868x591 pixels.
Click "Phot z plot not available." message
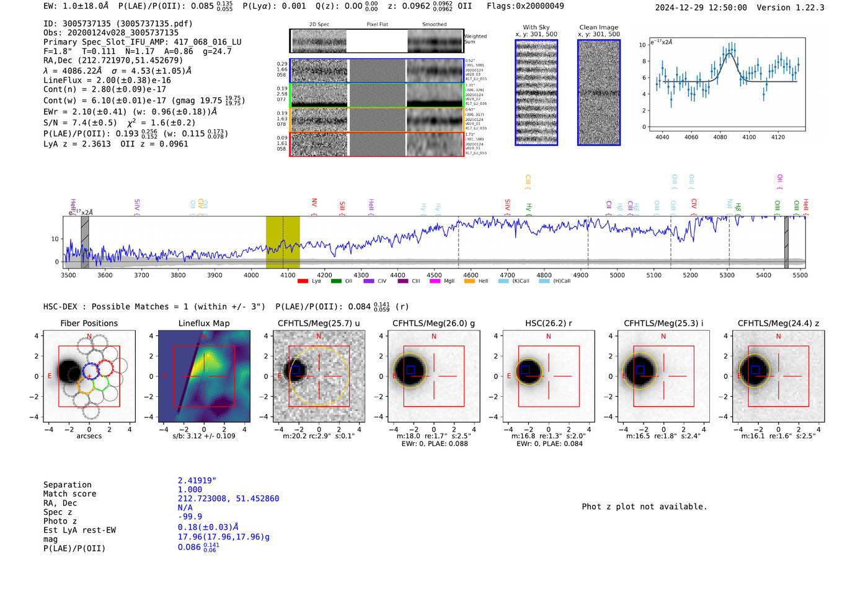[x=644, y=507]
